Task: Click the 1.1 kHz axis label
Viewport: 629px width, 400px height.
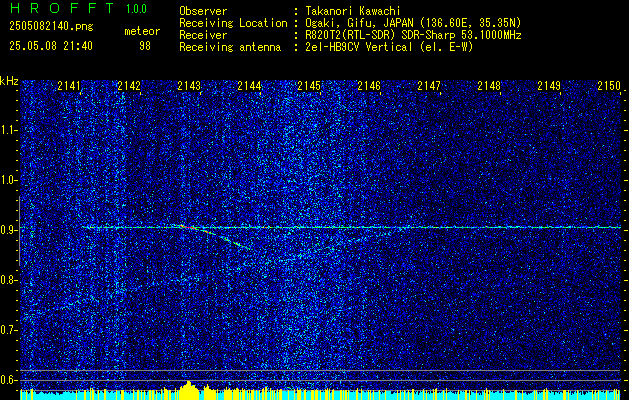Action: point(9,130)
